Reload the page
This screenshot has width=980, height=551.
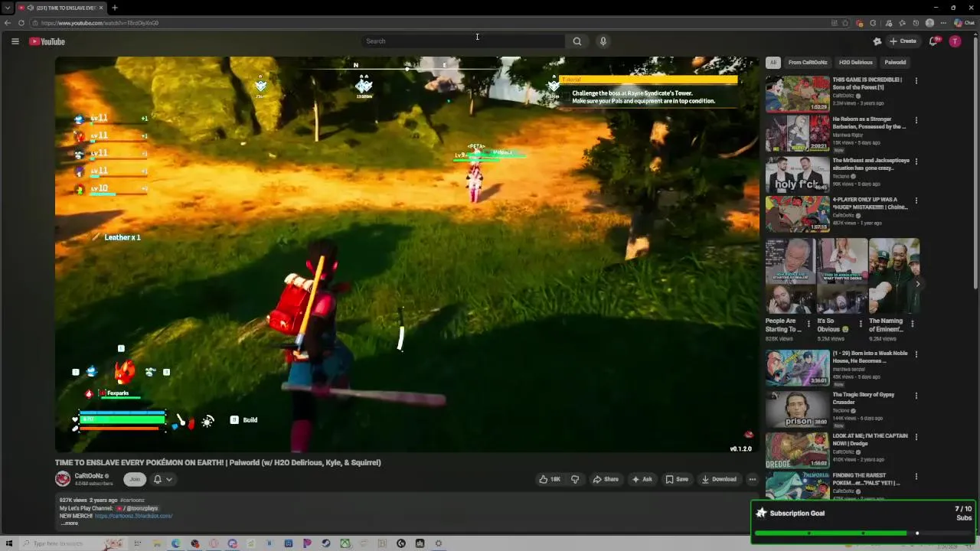[x=21, y=23]
